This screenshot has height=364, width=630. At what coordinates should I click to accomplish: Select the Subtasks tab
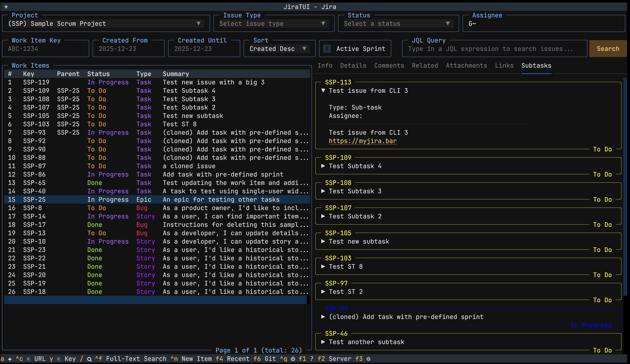tap(536, 66)
